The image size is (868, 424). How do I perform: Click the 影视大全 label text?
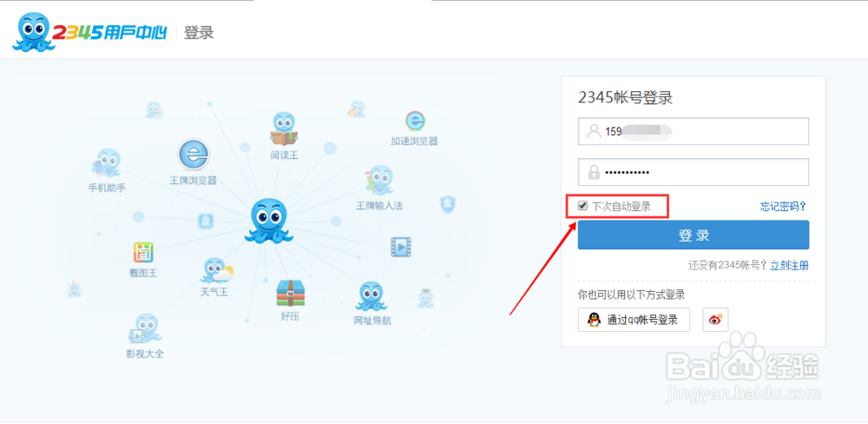click(145, 354)
